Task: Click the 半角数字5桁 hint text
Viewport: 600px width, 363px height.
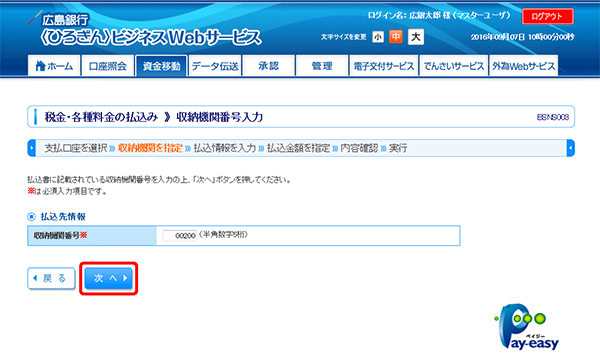Action: pos(223,234)
